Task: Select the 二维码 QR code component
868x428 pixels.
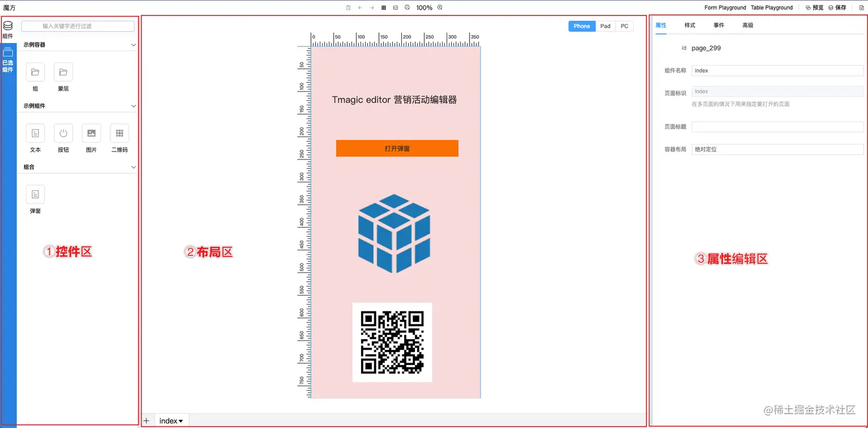Action: [x=119, y=138]
